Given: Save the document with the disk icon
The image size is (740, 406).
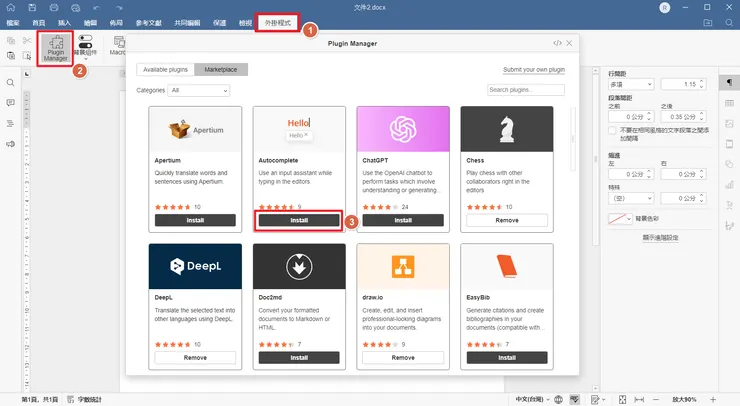Looking at the screenshot, I should pyautogui.click(x=32, y=8).
